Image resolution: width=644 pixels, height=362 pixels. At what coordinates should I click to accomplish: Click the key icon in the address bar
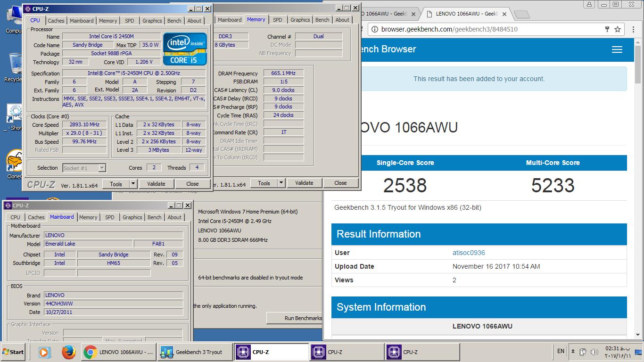[x=607, y=29]
